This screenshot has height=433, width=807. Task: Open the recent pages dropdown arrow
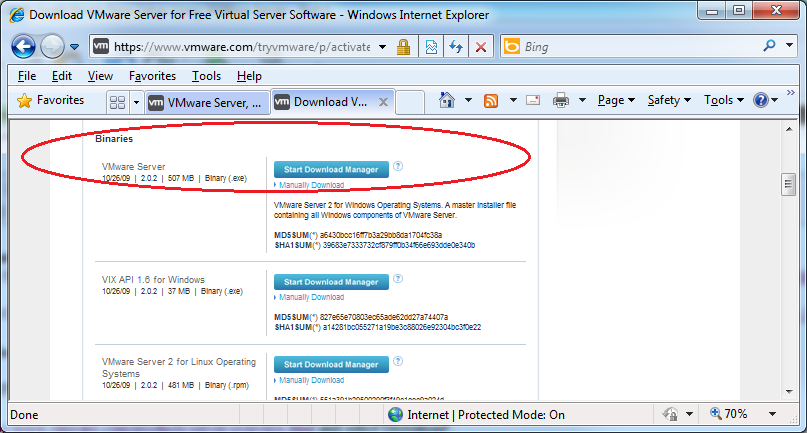(x=75, y=47)
